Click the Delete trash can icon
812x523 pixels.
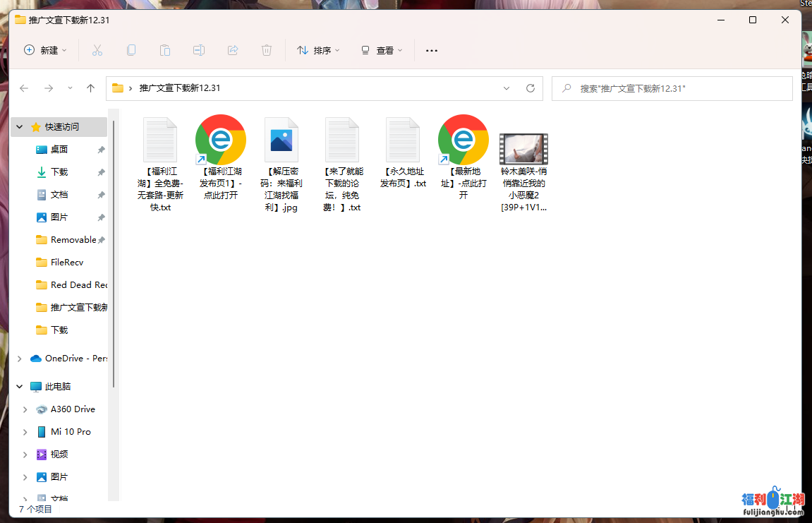pyautogui.click(x=267, y=50)
